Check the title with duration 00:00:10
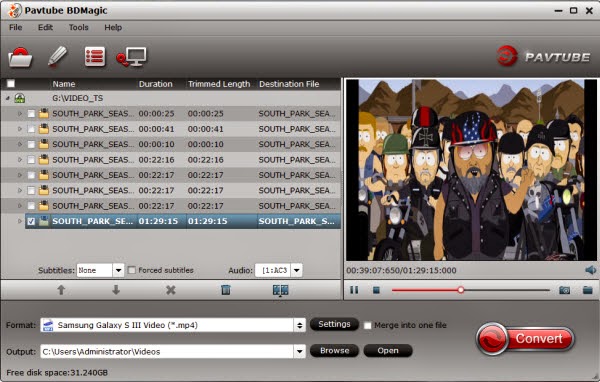The height and width of the screenshot is (382, 600). tap(31, 144)
